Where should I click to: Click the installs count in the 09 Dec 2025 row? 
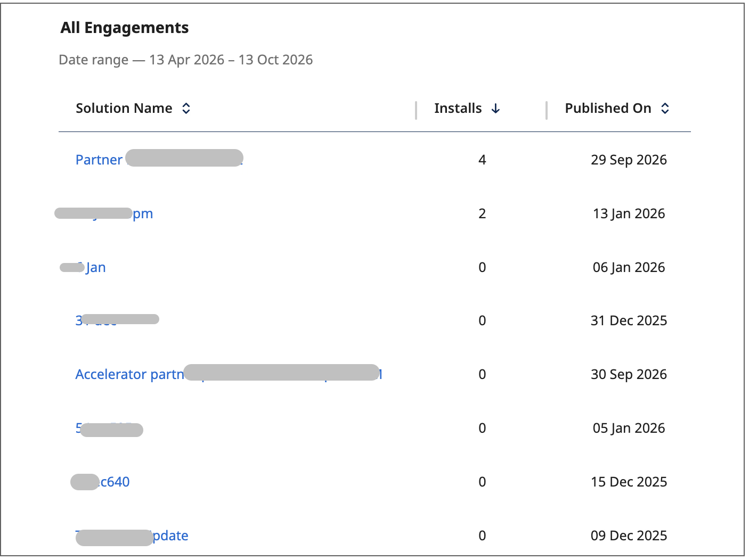pyautogui.click(x=482, y=536)
